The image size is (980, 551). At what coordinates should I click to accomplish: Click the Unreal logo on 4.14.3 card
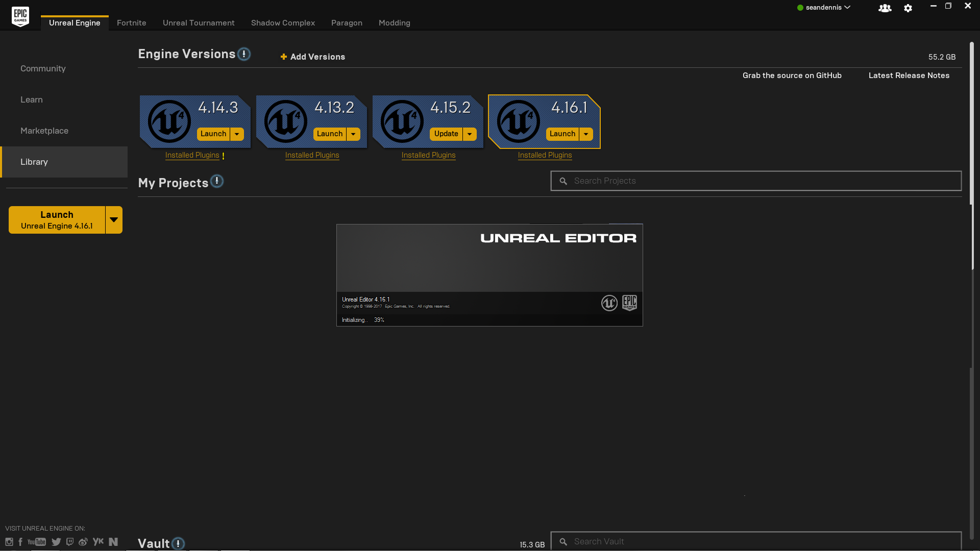click(x=169, y=121)
